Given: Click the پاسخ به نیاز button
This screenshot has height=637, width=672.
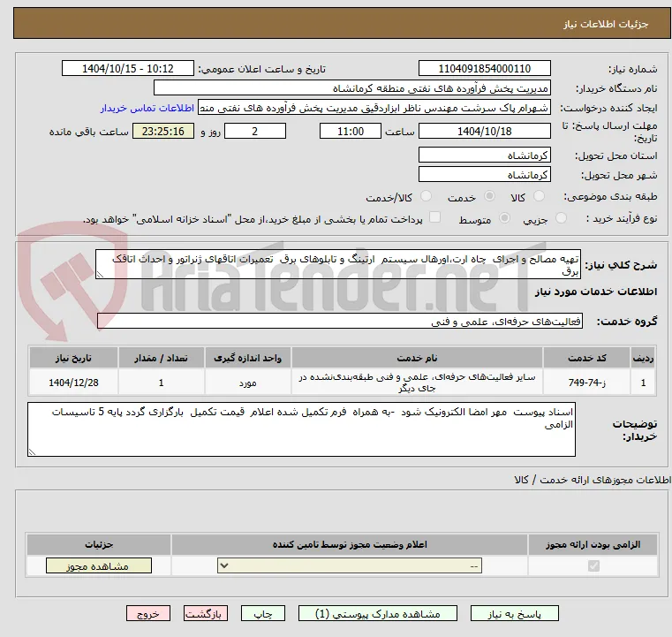Looking at the screenshot, I should pos(514,613).
